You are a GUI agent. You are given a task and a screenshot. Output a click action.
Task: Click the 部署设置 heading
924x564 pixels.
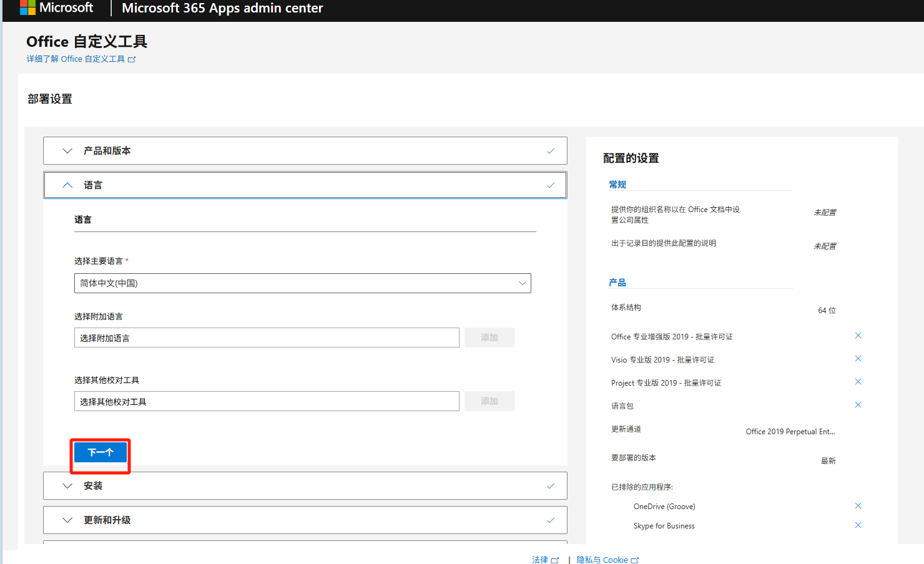[50, 99]
